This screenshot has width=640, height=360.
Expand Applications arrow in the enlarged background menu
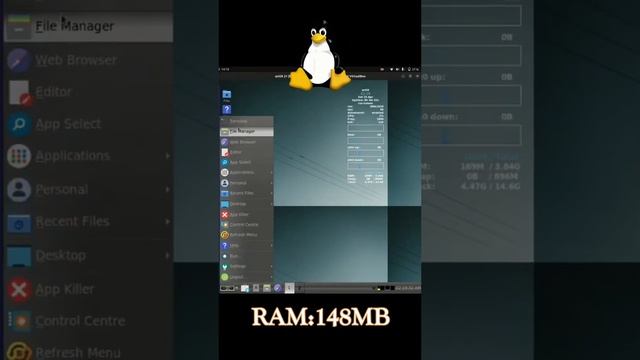point(168,156)
